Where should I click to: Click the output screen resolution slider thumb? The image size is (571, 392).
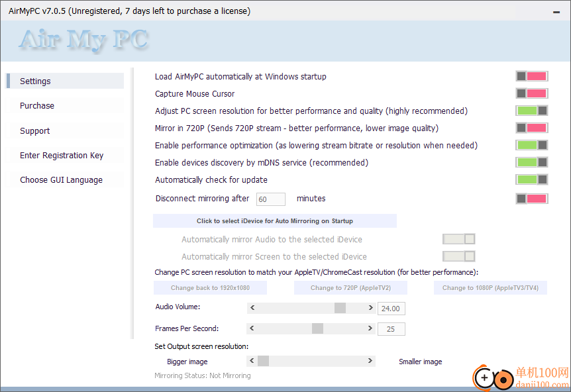(x=263, y=361)
